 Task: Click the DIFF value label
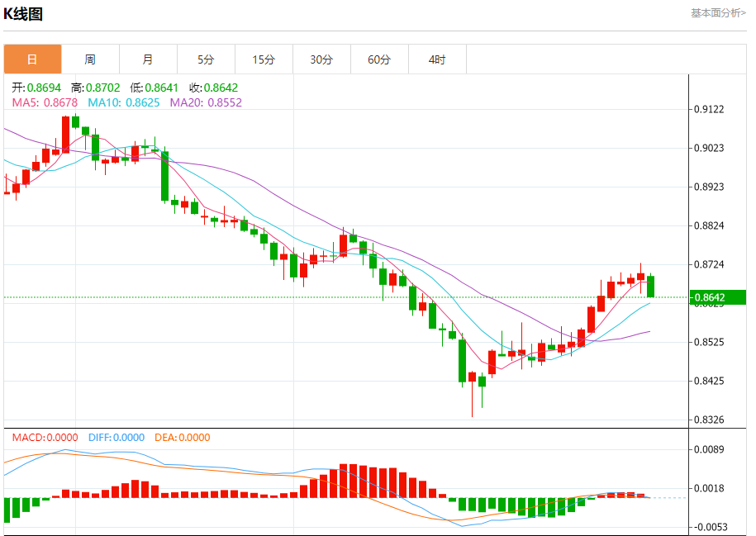click(x=116, y=438)
